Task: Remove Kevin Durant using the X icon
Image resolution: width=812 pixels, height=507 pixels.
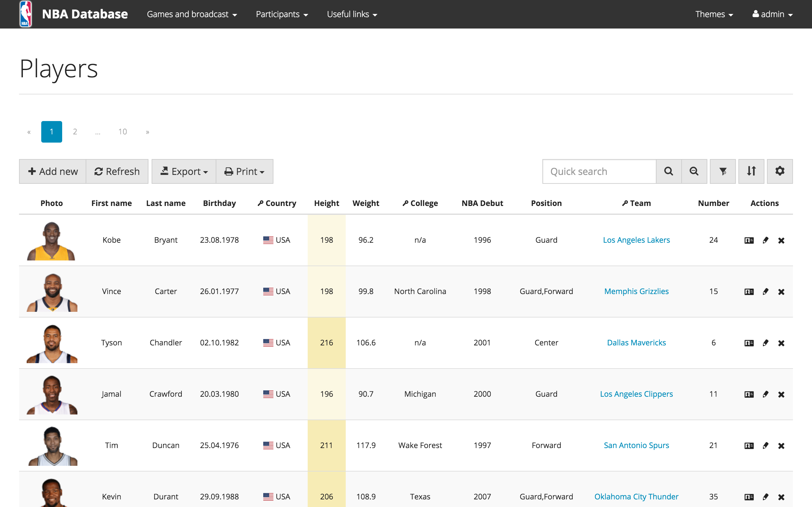Action: coord(782,497)
